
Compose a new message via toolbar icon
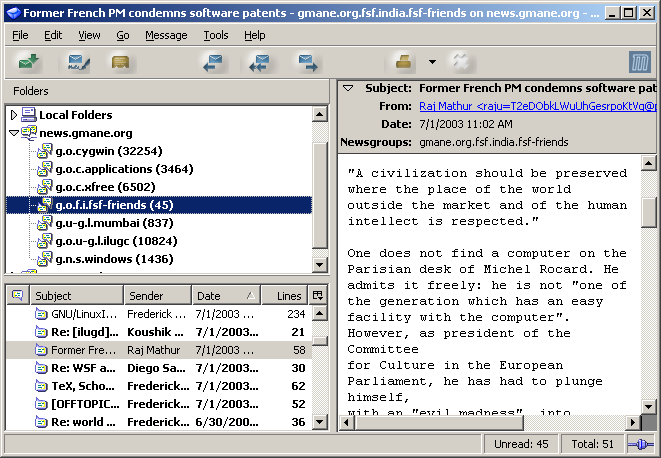click(x=75, y=63)
